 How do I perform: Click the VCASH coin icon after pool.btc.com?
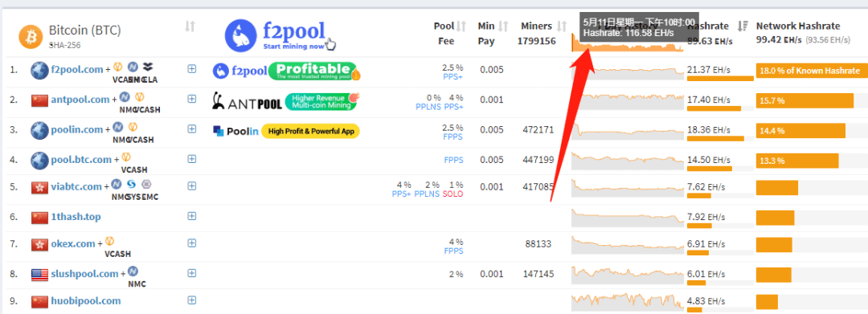pyautogui.click(x=125, y=157)
